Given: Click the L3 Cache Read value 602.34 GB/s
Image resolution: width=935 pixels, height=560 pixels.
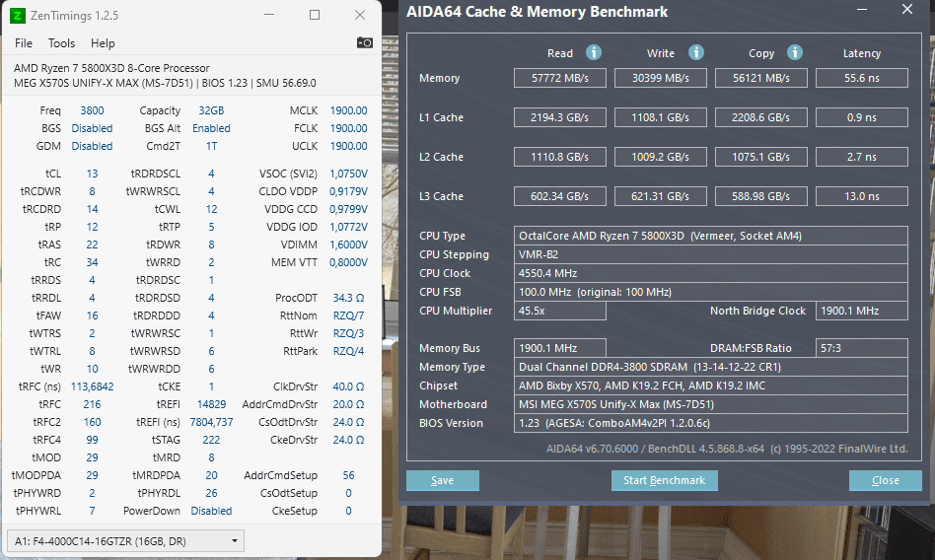Looking at the screenshot, I should pyautogui.click(x=560, y=196).
